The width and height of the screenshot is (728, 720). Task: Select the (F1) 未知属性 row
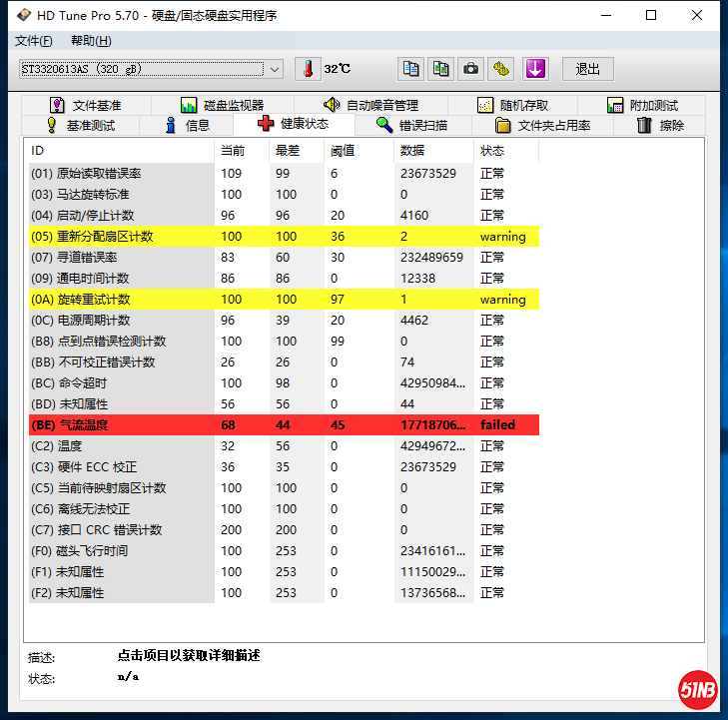tap(284, 572)
